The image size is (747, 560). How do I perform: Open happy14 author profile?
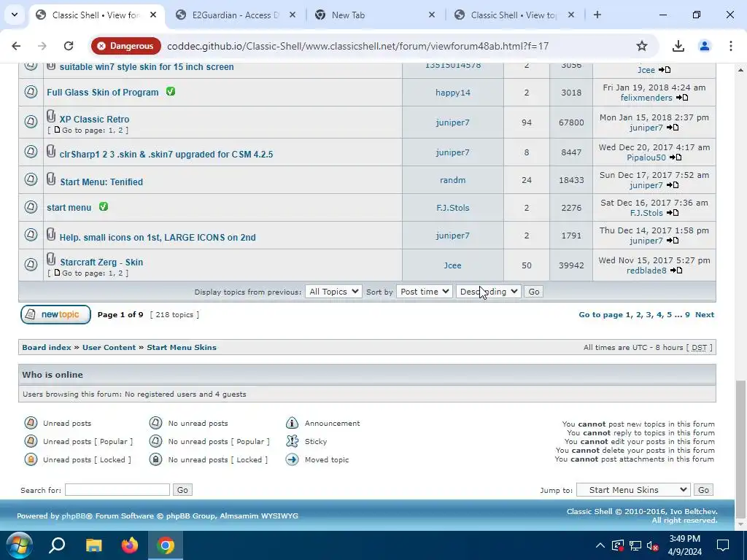pyautogui.click(x=452, y=93)
